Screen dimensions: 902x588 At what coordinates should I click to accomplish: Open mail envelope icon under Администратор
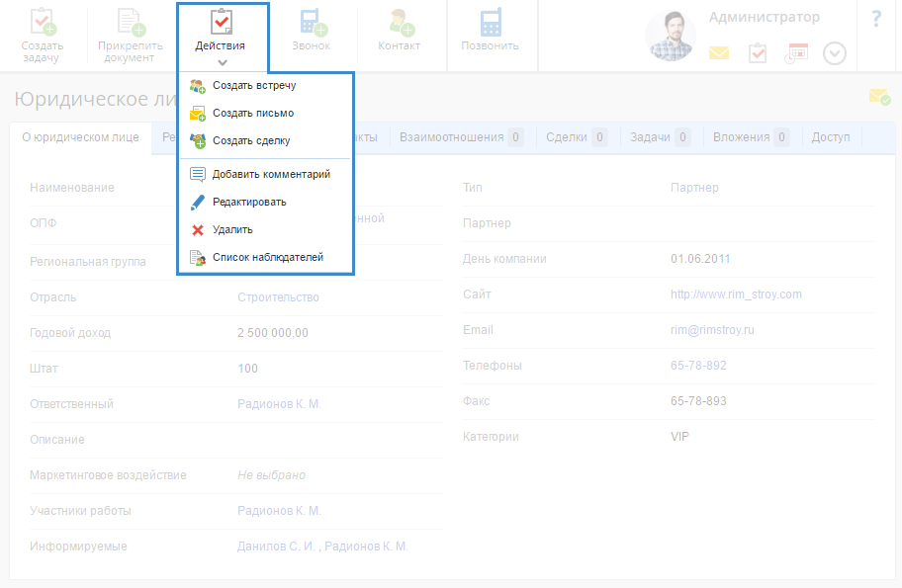pos(719,53)
